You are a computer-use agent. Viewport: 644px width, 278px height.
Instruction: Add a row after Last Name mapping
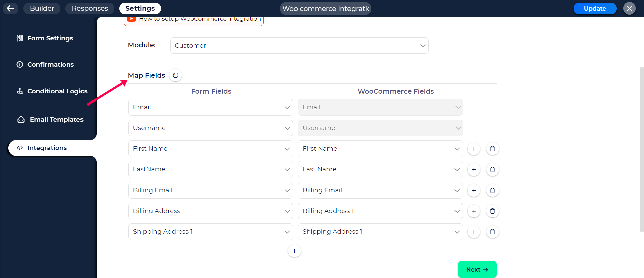click(x=474, y=169)
